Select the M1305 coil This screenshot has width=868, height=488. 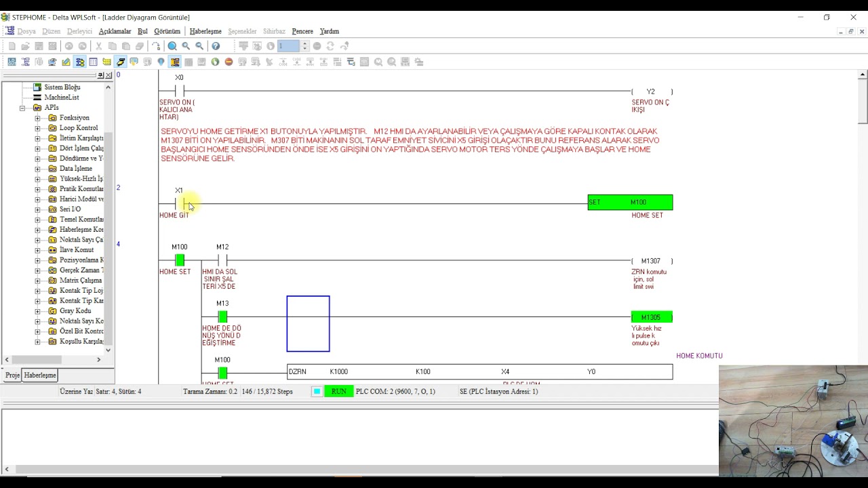coord(652,317)
